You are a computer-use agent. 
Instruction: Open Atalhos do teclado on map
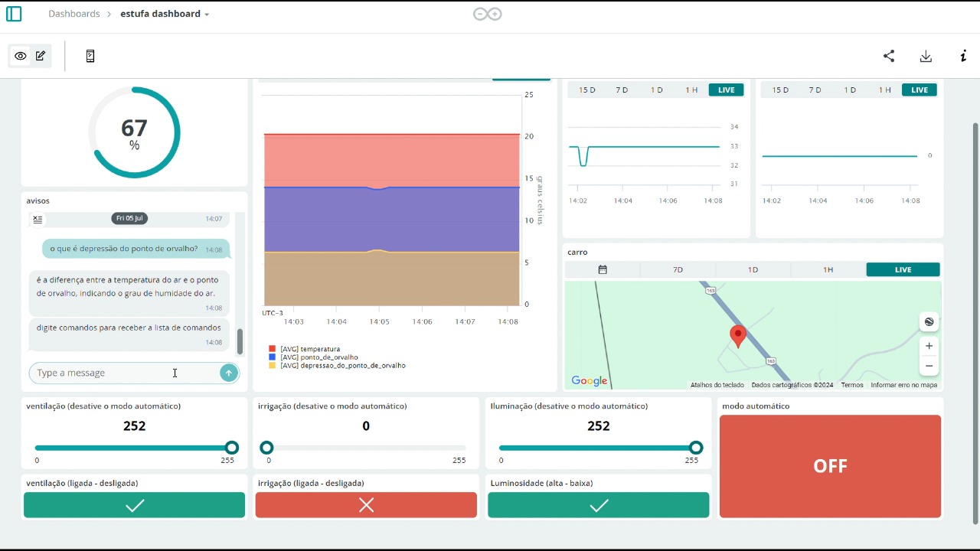pos(717,385)
